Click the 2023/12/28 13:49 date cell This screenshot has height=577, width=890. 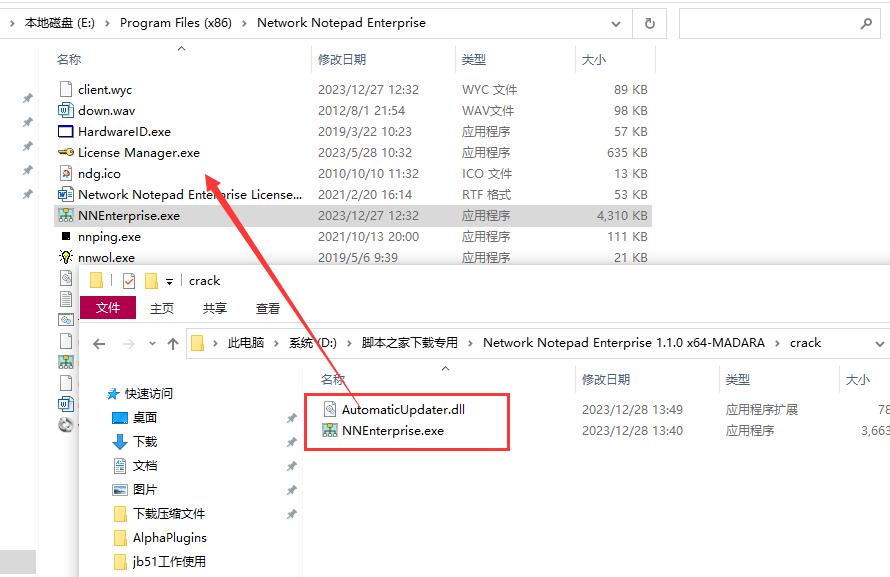pyautogui.click(x=632, y=410)
